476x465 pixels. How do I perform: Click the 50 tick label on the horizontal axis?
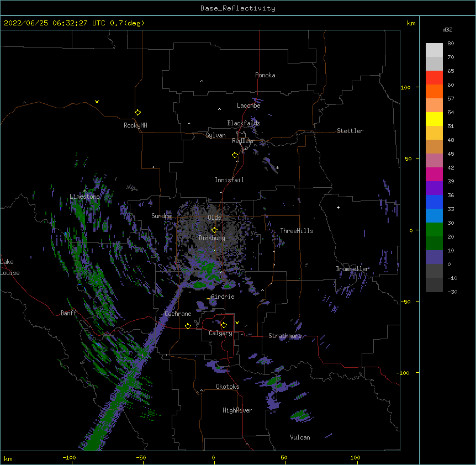tap(284, 457)
